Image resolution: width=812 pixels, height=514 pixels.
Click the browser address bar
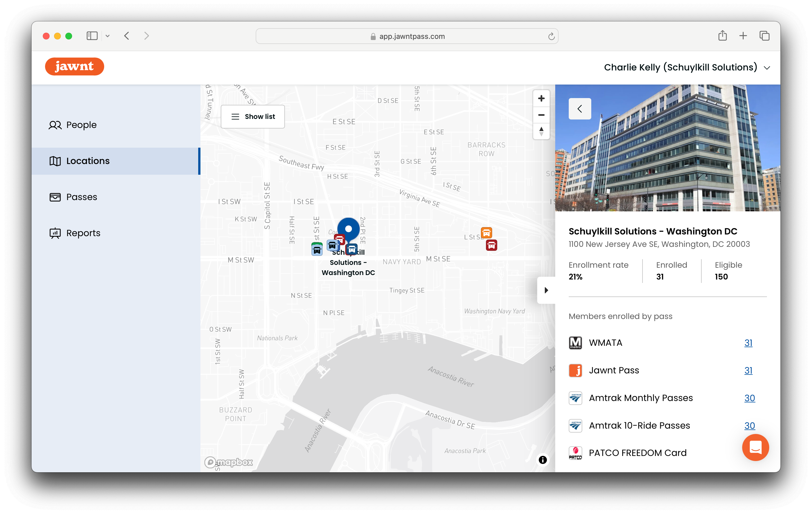tap(407, 36)
